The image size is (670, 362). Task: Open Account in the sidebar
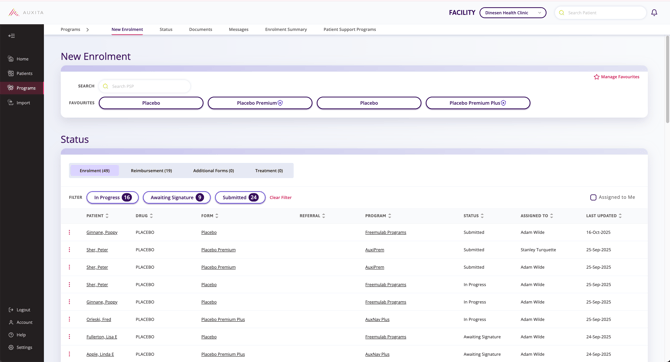[x=21, y=322]
